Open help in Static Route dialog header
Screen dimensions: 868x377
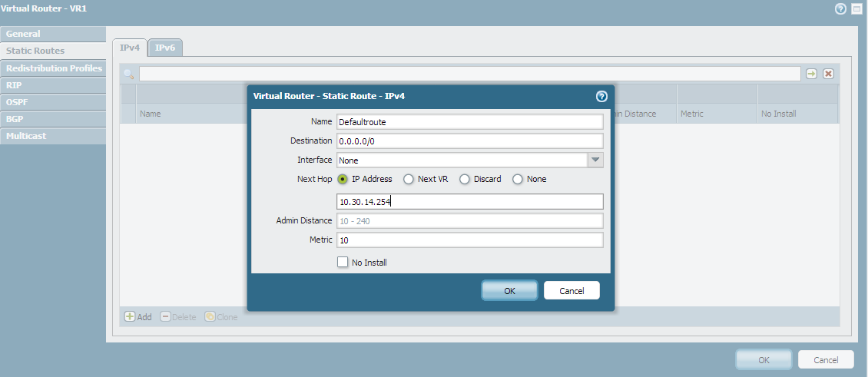coord(601,96)
